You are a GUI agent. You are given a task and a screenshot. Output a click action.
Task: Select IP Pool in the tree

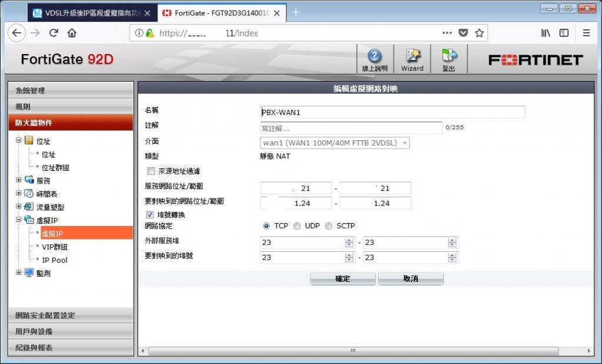pyautogui.click(x=55, y=260)
